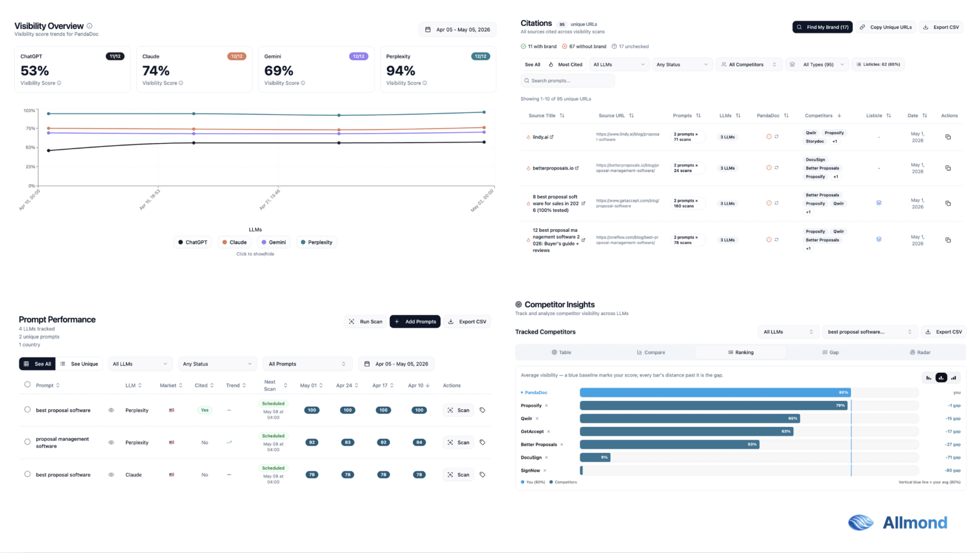Toggle Gemini line in chart legend
The height and width of the screenshot is (553, 980).
(274, 242)
